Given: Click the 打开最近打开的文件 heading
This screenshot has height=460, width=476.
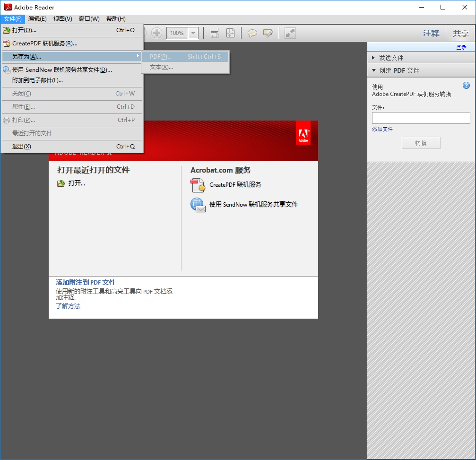Looking at the screenshot, I should 94,170.
